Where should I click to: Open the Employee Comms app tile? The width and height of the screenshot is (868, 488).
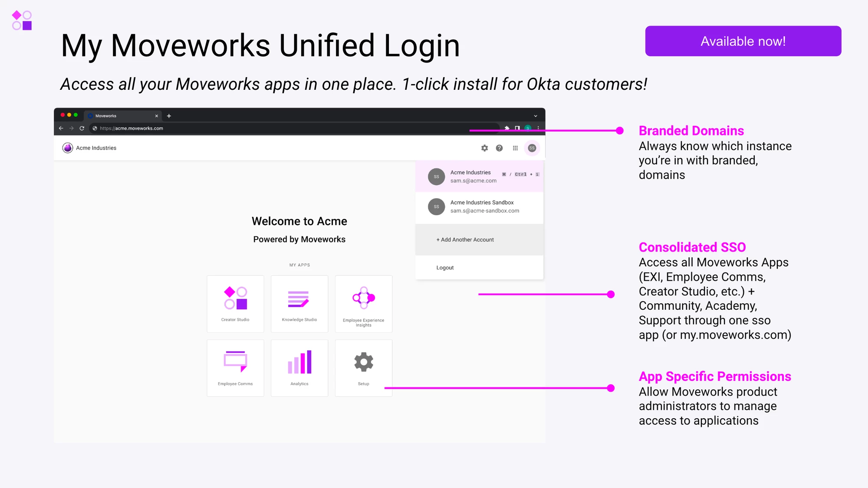coord(235,368)
